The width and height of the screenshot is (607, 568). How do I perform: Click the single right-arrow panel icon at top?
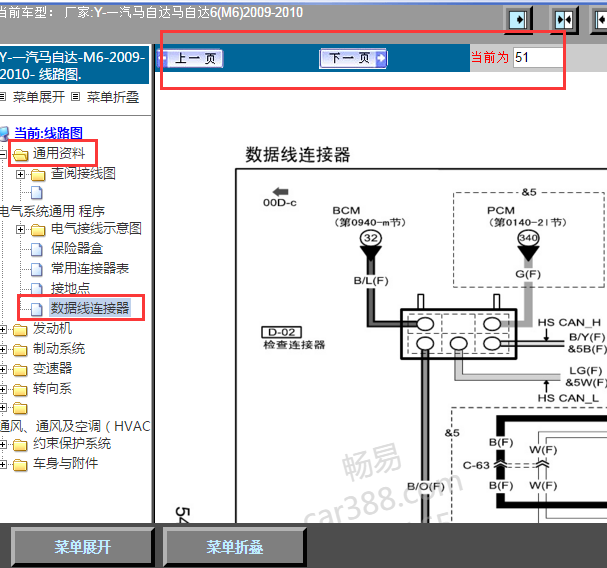point(519,19)
